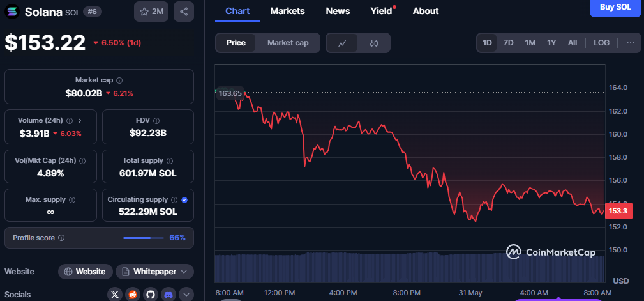Toggle the LOG scale option
This screenshot has width=644, height=301.
click(x=602, y=43)
